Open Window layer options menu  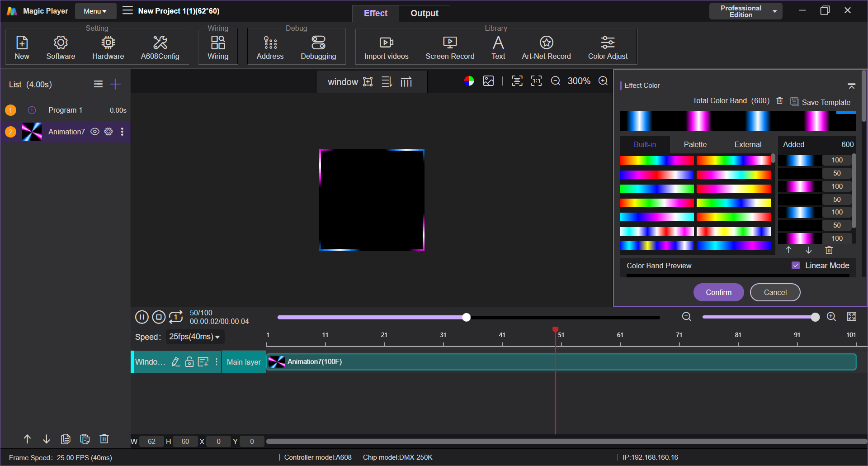pyautogui.click(x=217, y=361)
